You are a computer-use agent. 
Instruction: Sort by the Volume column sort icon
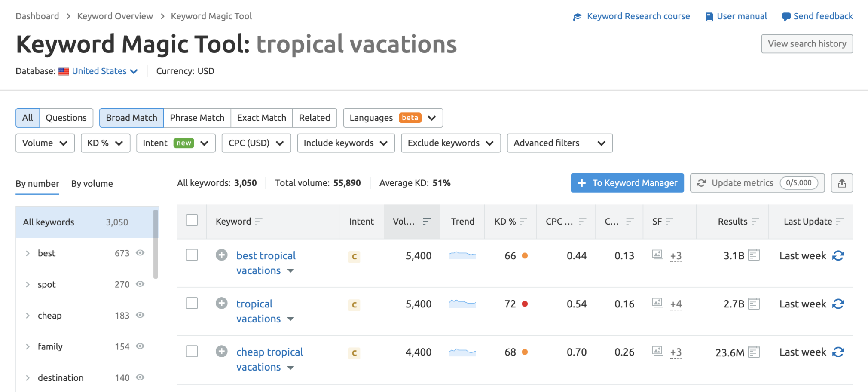pyautogui.click(x=426, y=222)
